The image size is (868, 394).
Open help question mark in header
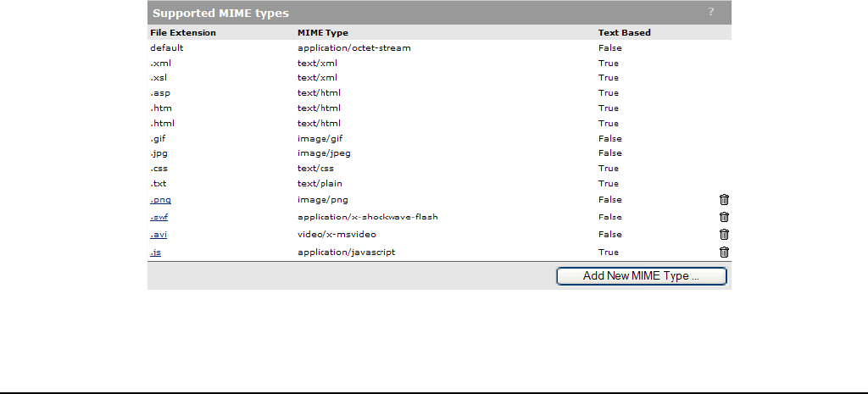pos(711,12)
